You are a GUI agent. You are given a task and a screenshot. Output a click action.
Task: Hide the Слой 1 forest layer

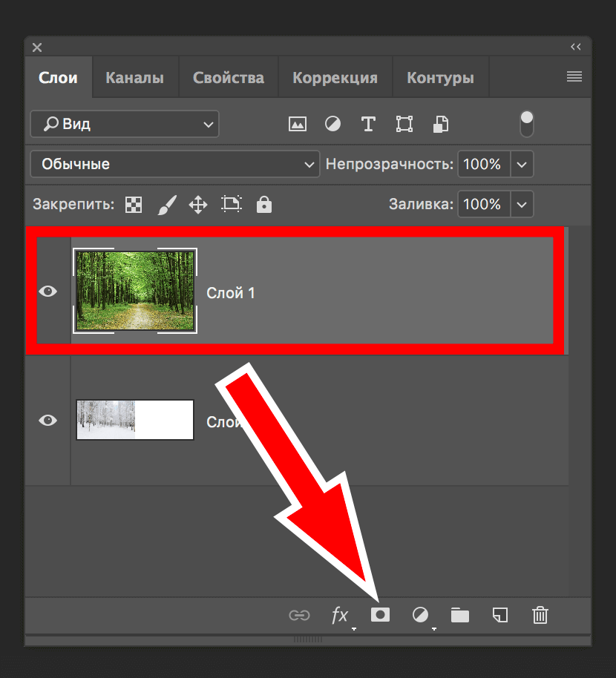pos(47,292)
